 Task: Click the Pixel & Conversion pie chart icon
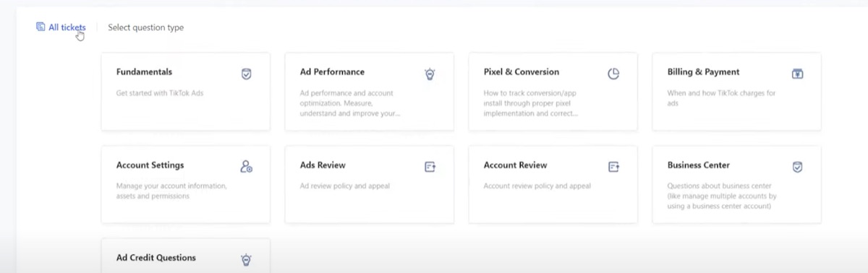tap(613, 74)
